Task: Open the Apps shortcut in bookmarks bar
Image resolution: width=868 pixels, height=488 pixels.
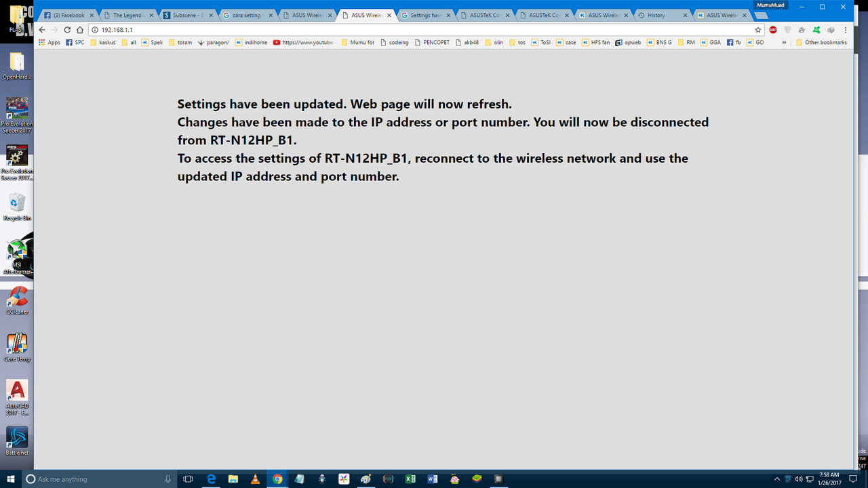Action: click(x=50, y=42)
